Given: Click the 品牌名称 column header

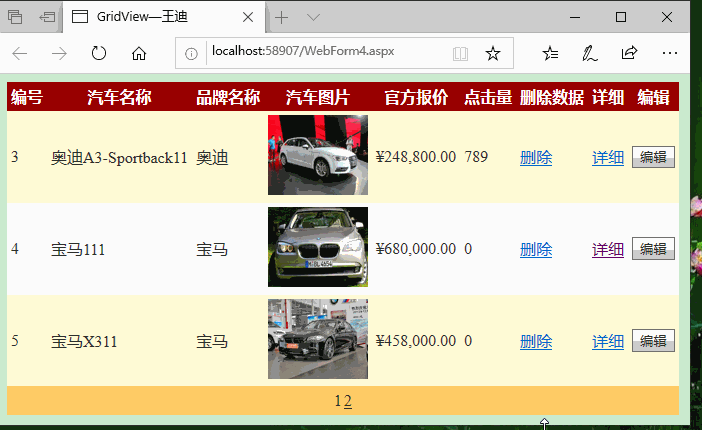Looking at the screenshot, I should [x=228, y=97].
